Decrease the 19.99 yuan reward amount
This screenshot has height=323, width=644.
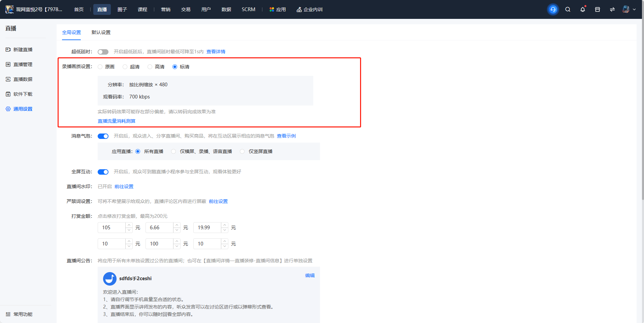click(x=225, y=230)
